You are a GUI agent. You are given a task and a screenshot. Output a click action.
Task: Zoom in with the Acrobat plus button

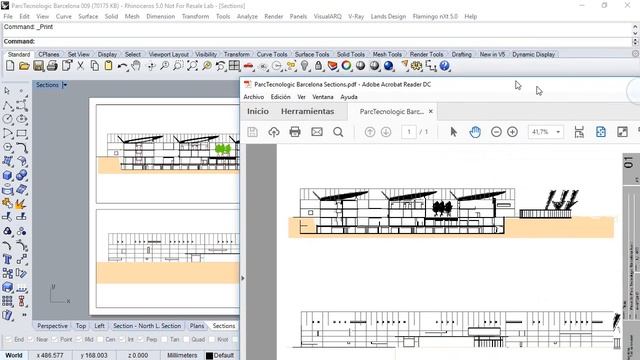[512, 132]
